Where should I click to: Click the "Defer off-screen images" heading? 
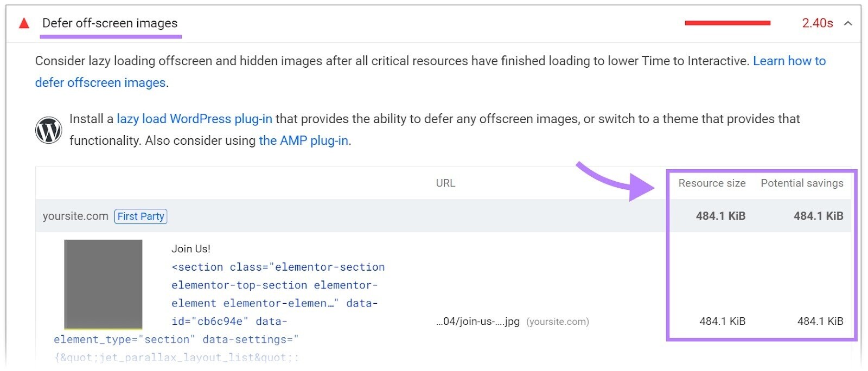110,23
